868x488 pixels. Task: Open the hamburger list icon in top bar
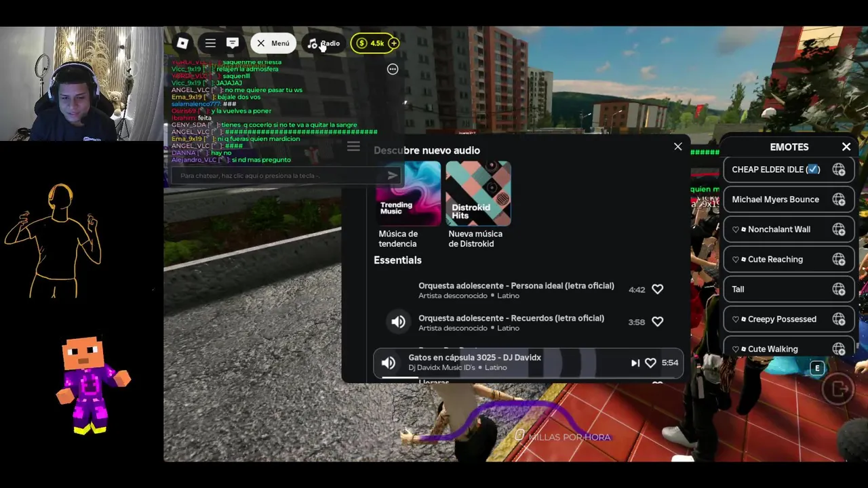[210, 43]
